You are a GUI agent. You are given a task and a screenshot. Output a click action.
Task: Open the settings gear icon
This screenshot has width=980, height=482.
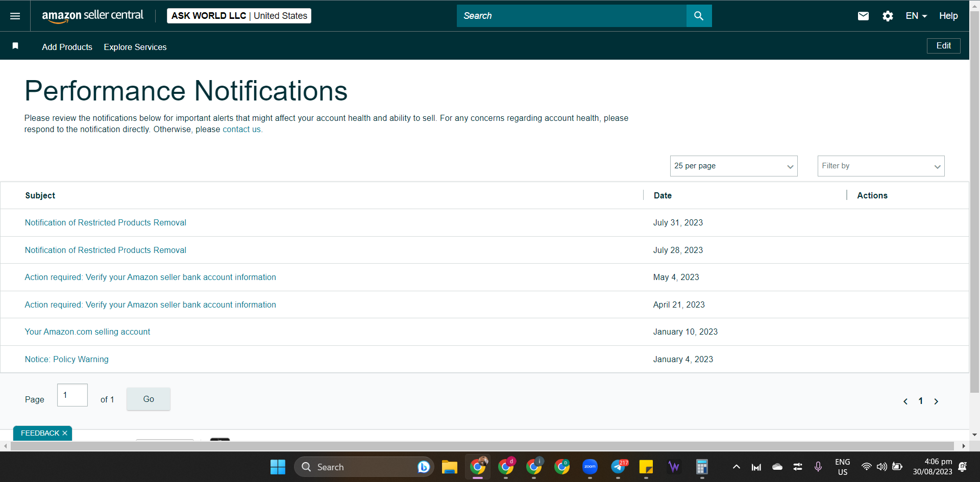tap(888, 16)
